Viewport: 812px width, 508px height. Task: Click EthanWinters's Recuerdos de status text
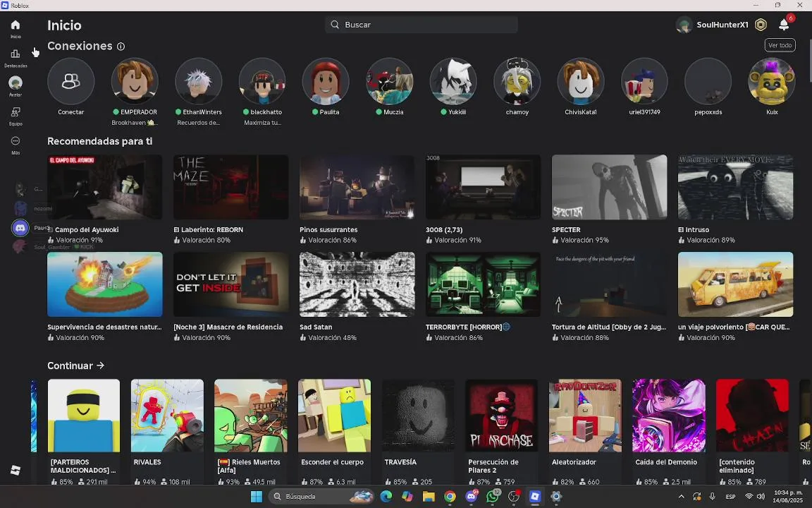click(x=198, y=123)
